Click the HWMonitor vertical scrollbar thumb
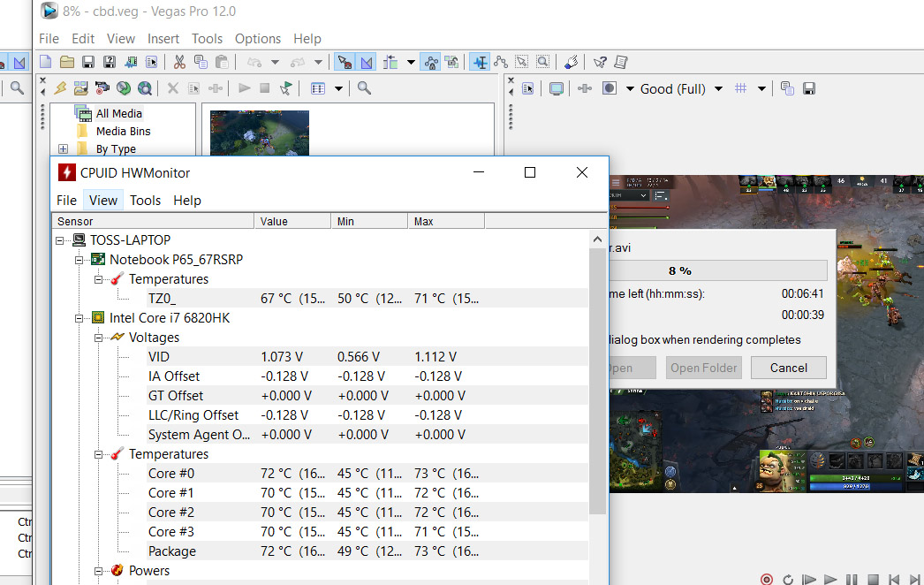924x585 pixels. (597, 381)
